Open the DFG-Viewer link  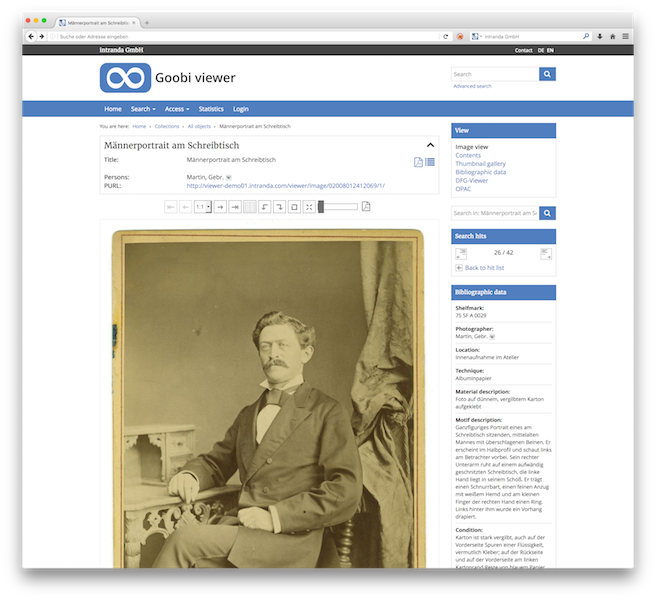tap(472, 181)
